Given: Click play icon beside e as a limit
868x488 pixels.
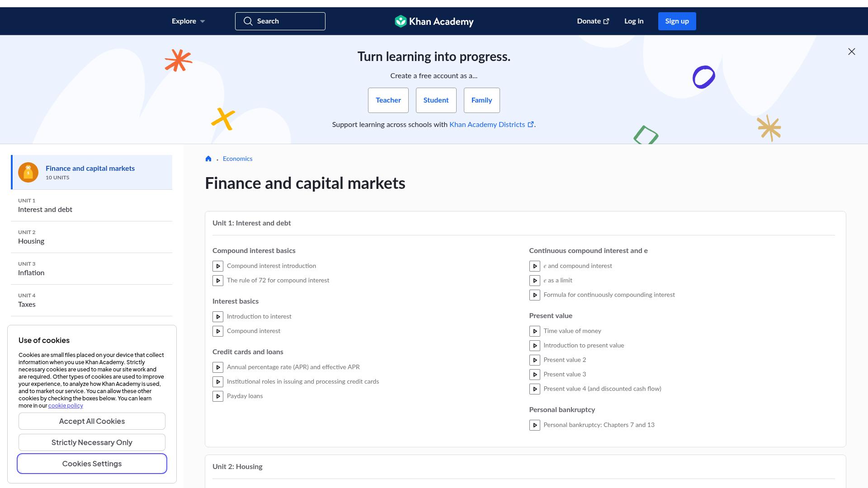Looking at the screenshot, I should point(535,281).
